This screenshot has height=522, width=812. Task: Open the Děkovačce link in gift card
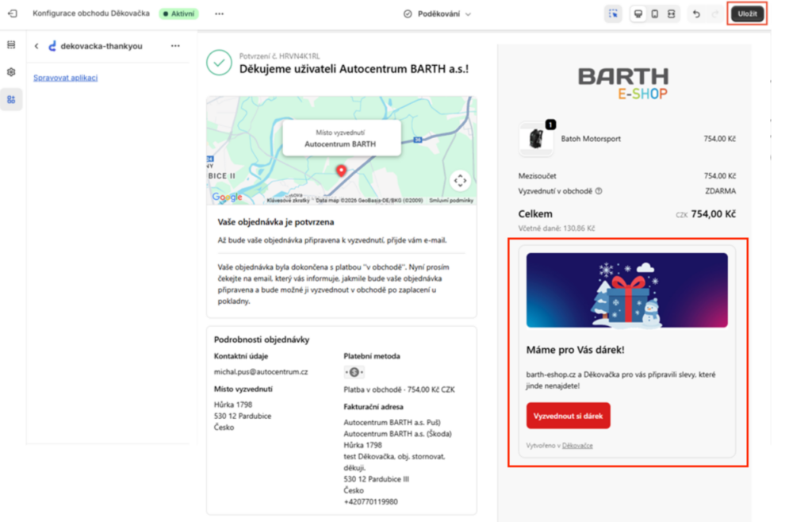pos(577,445)
